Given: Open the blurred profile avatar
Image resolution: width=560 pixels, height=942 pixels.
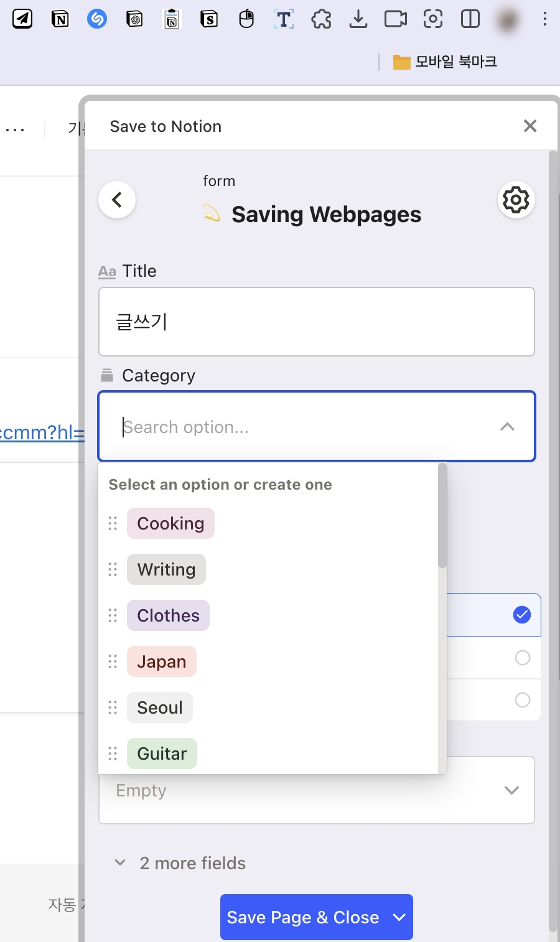Looking at the screenshot, I should [508, 21].
